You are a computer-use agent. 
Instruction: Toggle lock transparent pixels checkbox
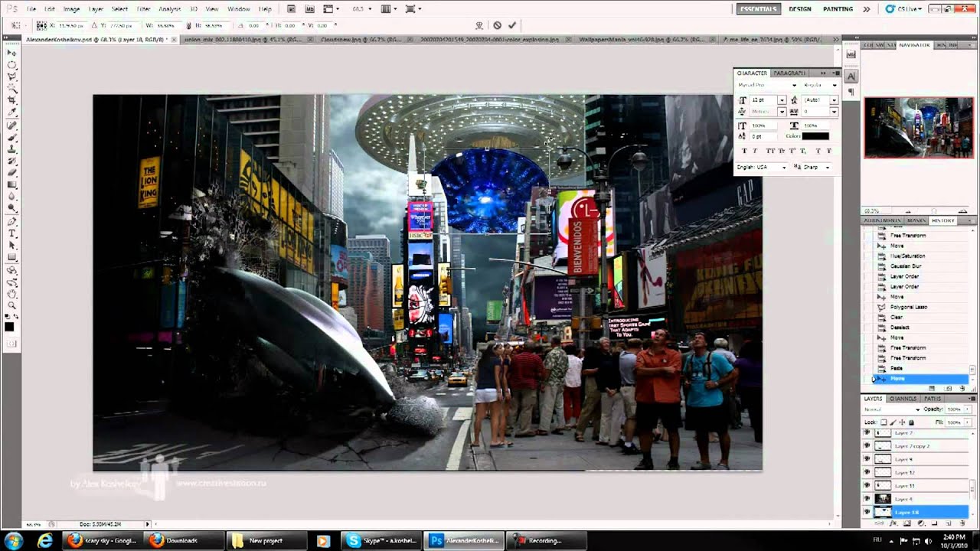pos(884,422)
